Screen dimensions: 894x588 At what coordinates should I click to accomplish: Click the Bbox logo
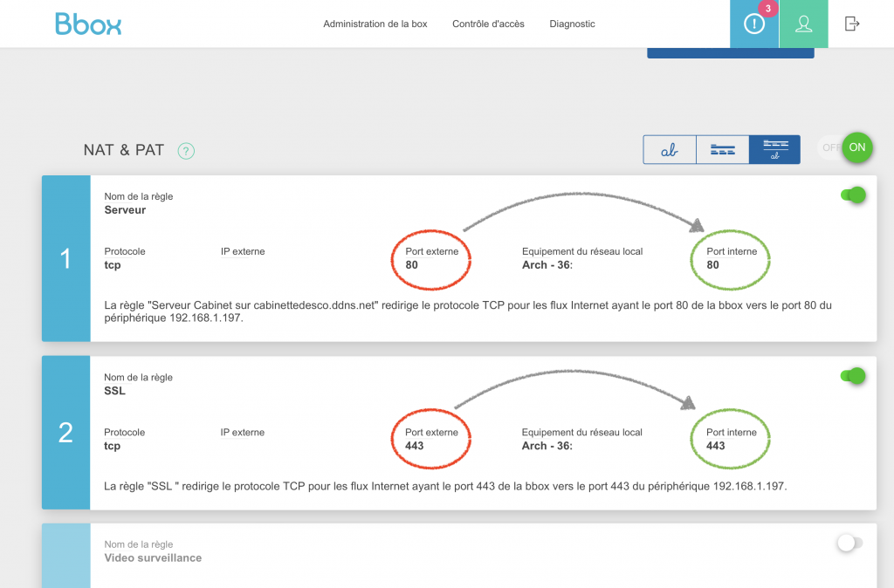point(88,24)
